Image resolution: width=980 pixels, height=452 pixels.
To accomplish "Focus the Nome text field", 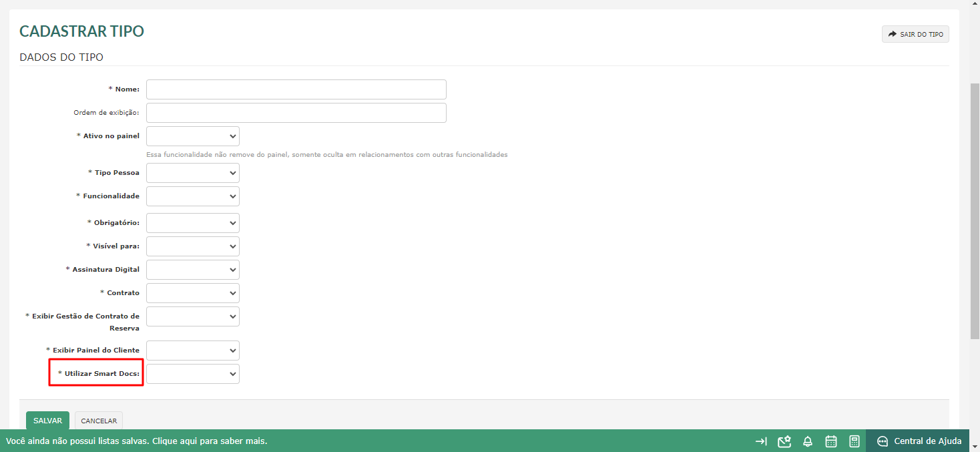I will [296, 89].
